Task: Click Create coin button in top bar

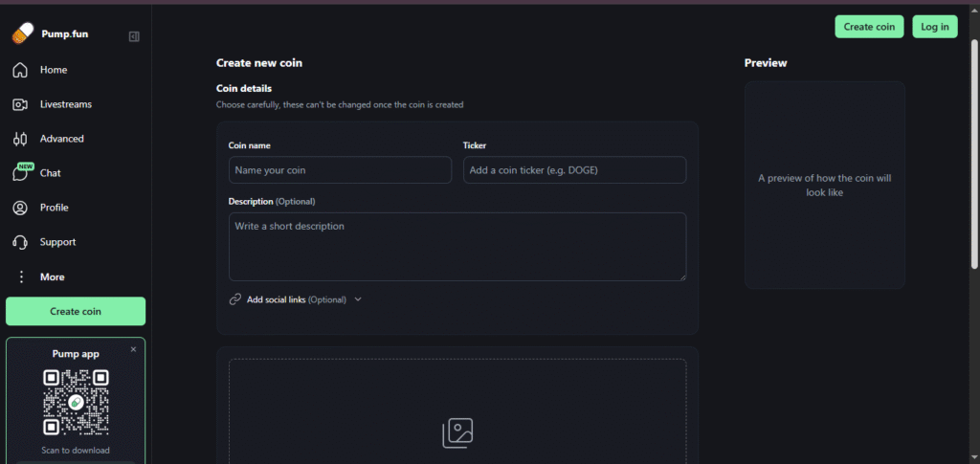Action: [x=869, y=27]
